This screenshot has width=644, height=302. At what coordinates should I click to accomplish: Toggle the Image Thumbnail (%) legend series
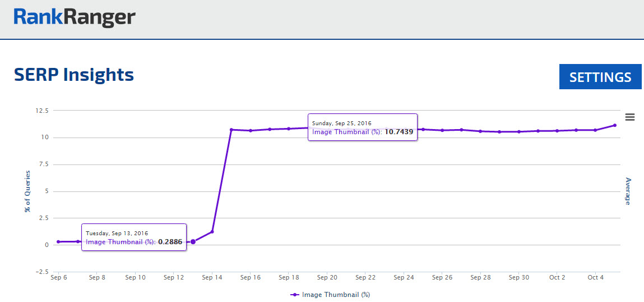point(330,294)
